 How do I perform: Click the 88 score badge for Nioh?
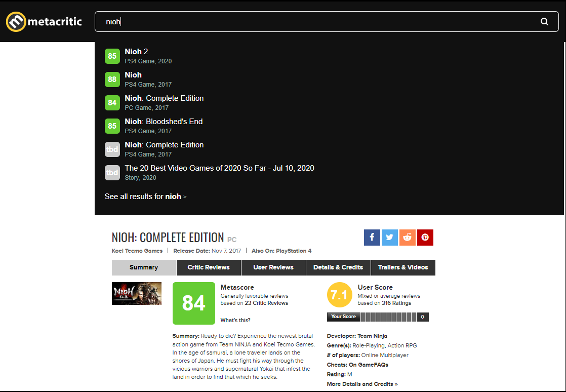112,80
